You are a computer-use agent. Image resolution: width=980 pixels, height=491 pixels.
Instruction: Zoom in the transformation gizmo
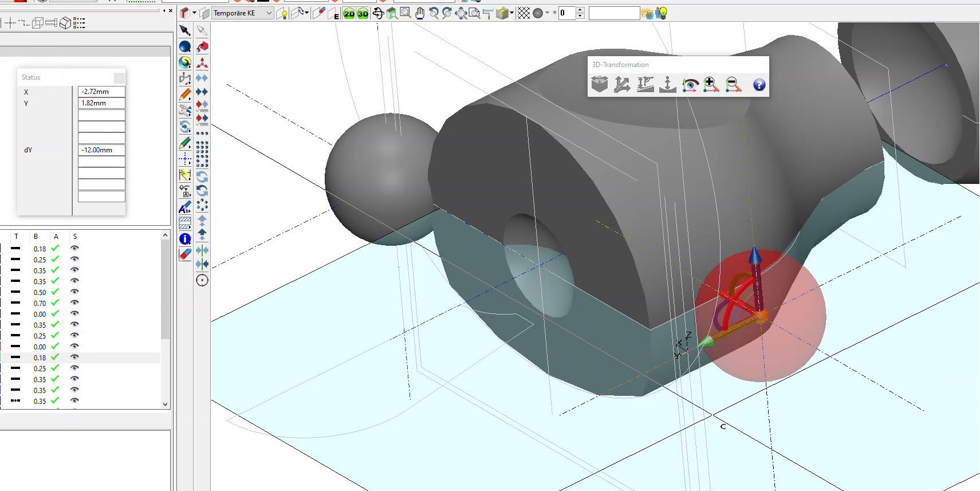click(711, 85)
